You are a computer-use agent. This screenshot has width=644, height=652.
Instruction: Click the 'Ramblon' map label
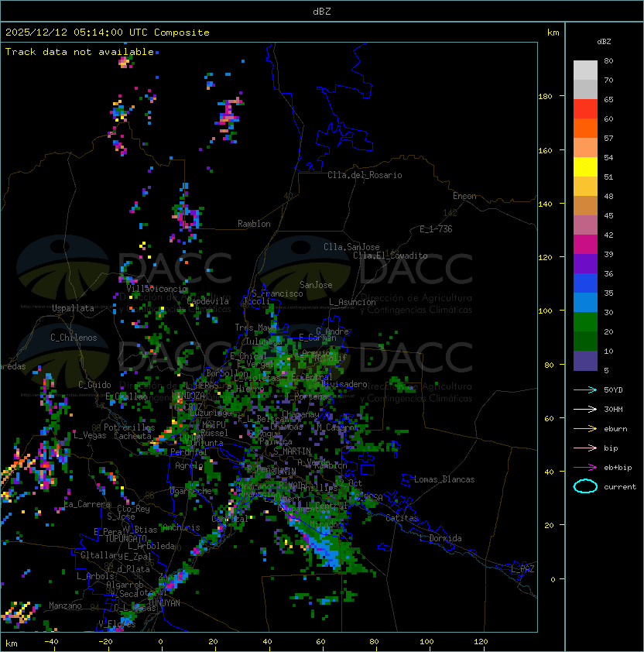point(254,224)
